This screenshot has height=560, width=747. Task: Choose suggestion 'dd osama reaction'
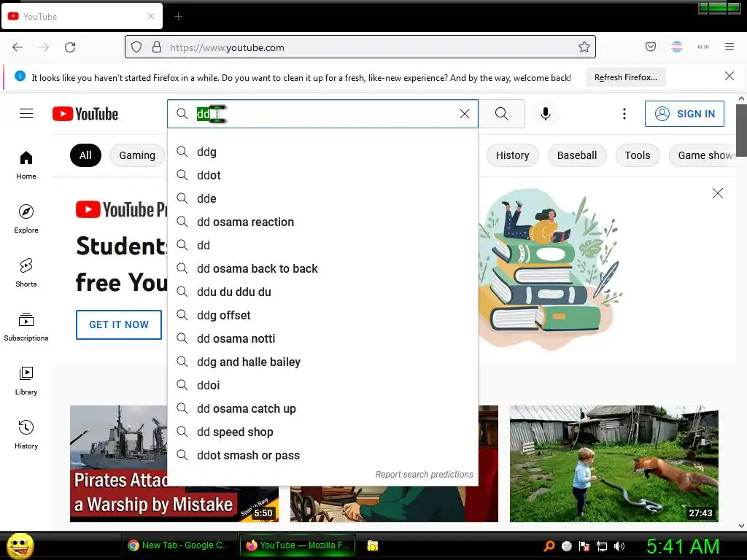(x=322, y=222)
